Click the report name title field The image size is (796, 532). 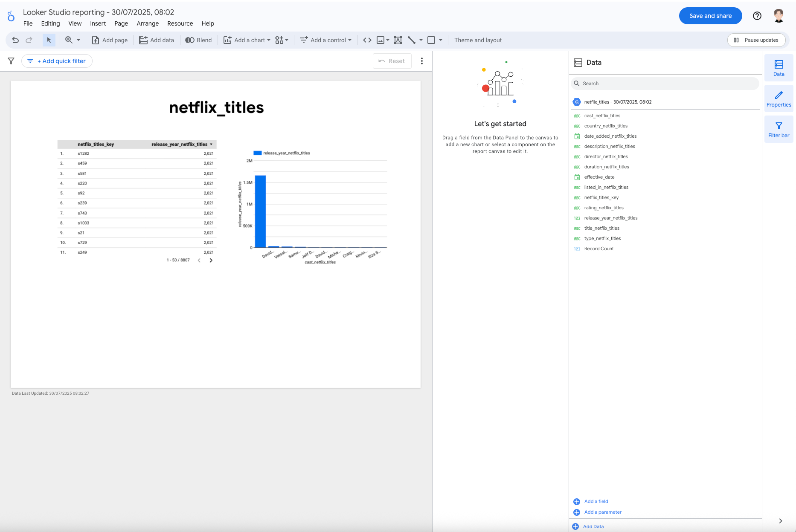(99, 12)
